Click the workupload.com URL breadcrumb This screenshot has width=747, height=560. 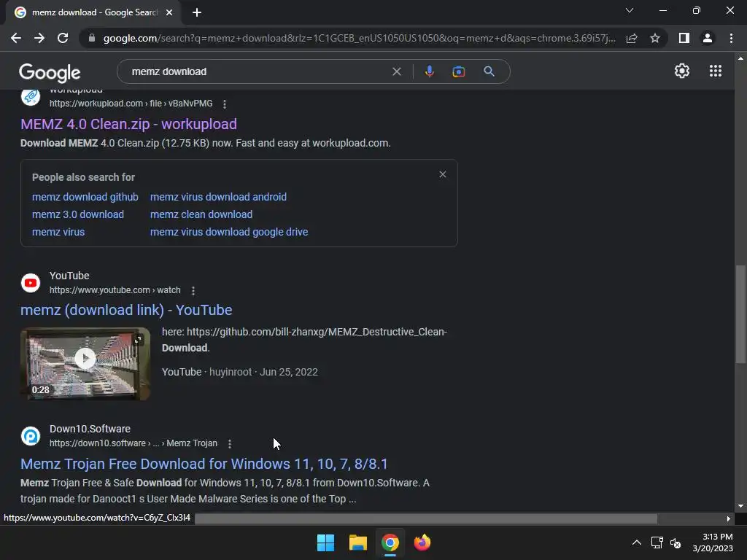(x=131, y=104)
